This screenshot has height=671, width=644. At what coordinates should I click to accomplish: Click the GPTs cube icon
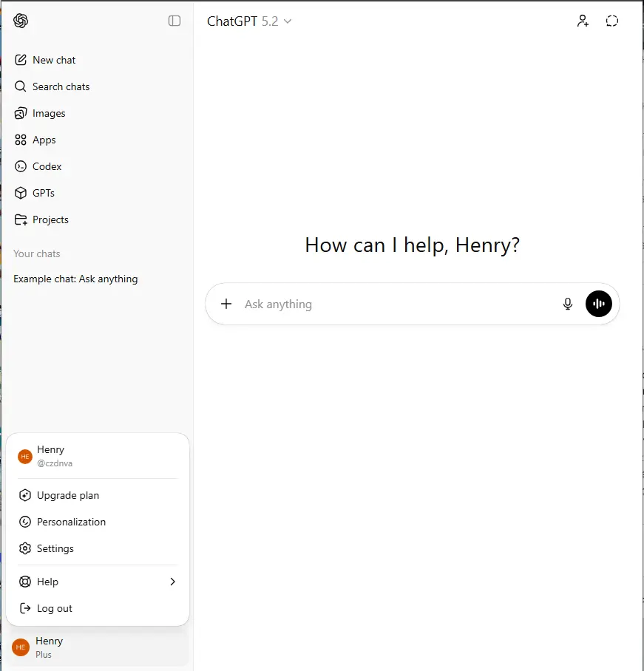tap(21, 193)
